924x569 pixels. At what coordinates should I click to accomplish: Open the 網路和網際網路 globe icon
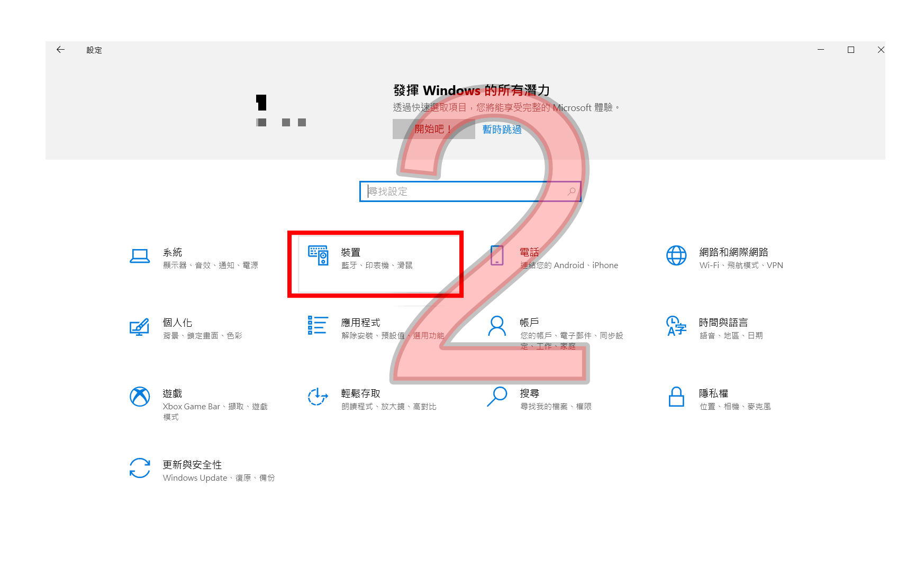pyautogui.click(x=676, y=255)
